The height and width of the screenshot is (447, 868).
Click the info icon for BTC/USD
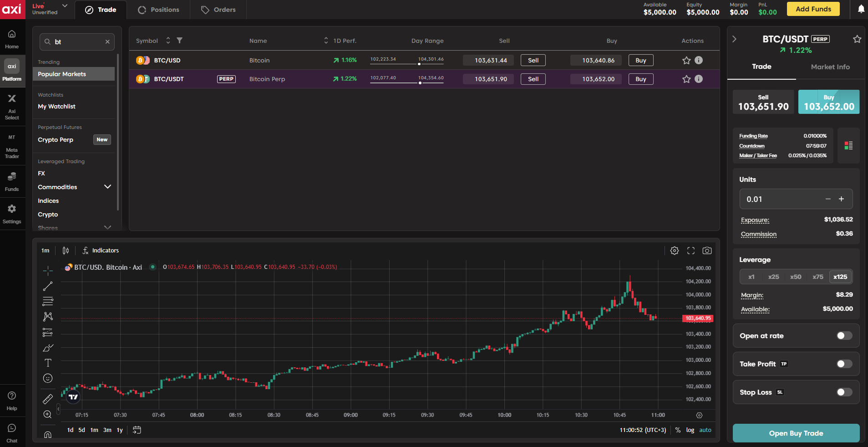pos(699,60)
